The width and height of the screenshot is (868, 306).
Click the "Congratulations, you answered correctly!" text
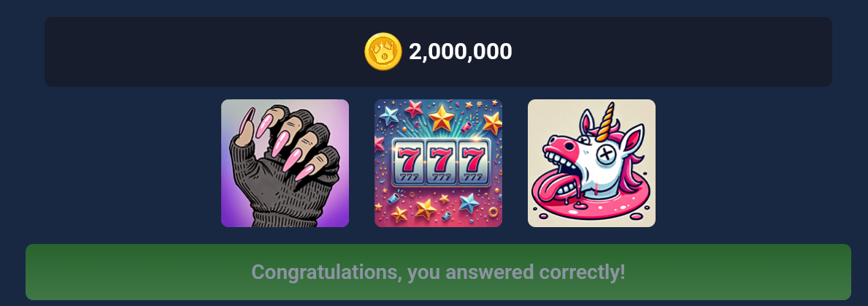pos(439,272)
